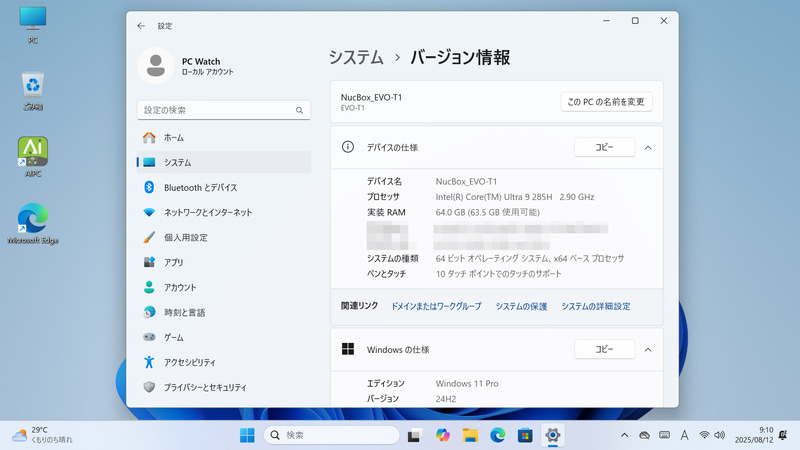Open ドメインまたはワークグループ link

coord(436,306)
